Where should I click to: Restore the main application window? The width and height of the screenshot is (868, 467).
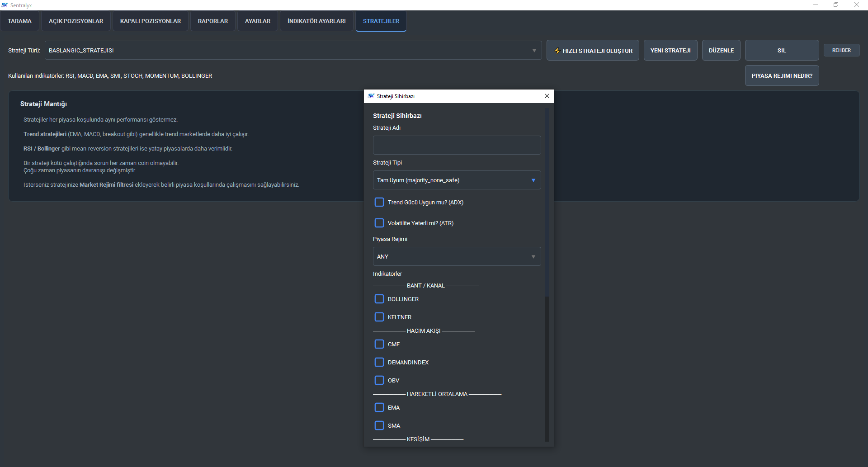tap(836, 5)
